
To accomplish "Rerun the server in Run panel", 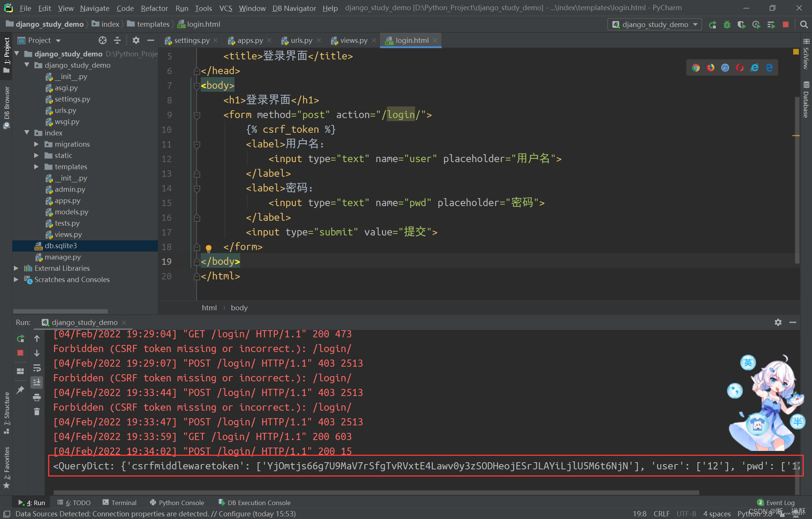I will [x=20, y=338].
